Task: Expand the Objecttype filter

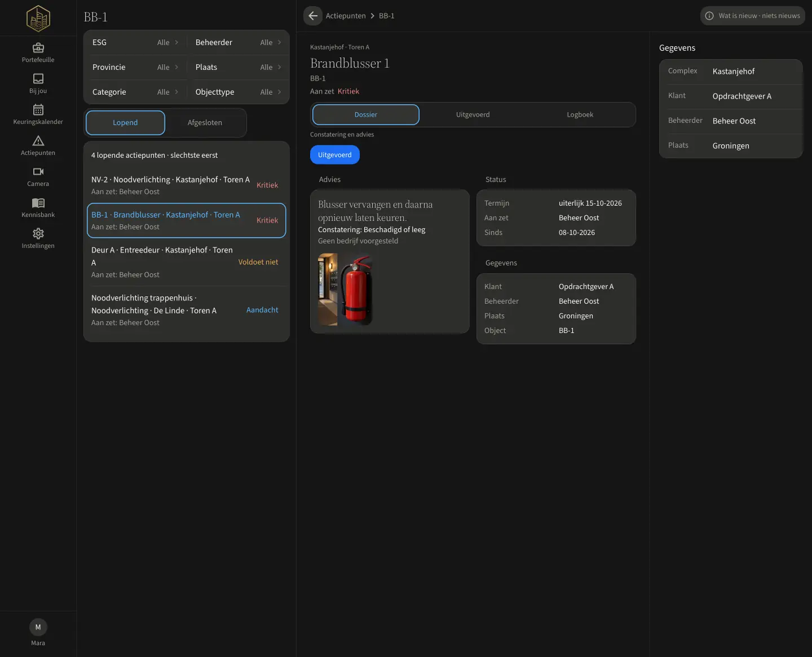Action: pyautogui.click(x=238, y=92)
